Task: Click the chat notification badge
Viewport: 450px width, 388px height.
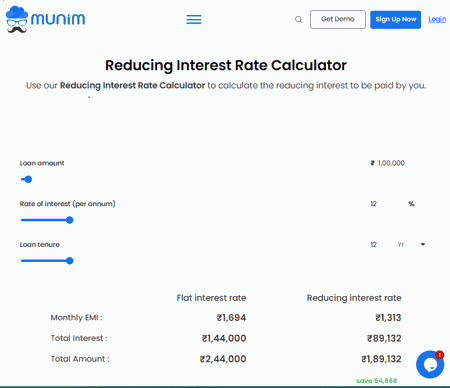Action: point(440,355)
